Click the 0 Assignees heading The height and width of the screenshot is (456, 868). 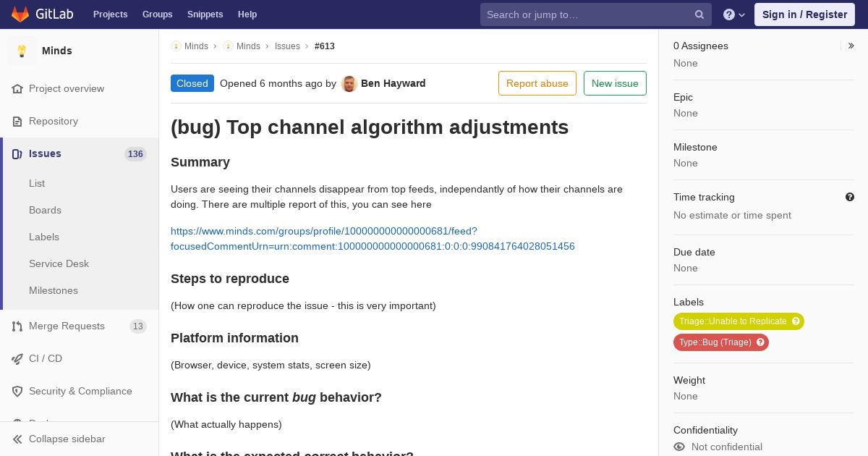(x=701, y=46)
